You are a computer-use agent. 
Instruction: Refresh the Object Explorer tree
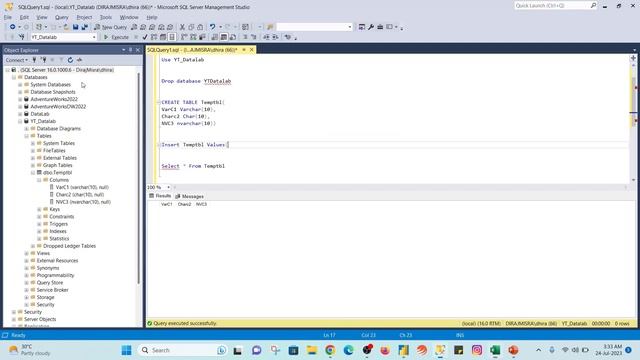click(70, 60)
